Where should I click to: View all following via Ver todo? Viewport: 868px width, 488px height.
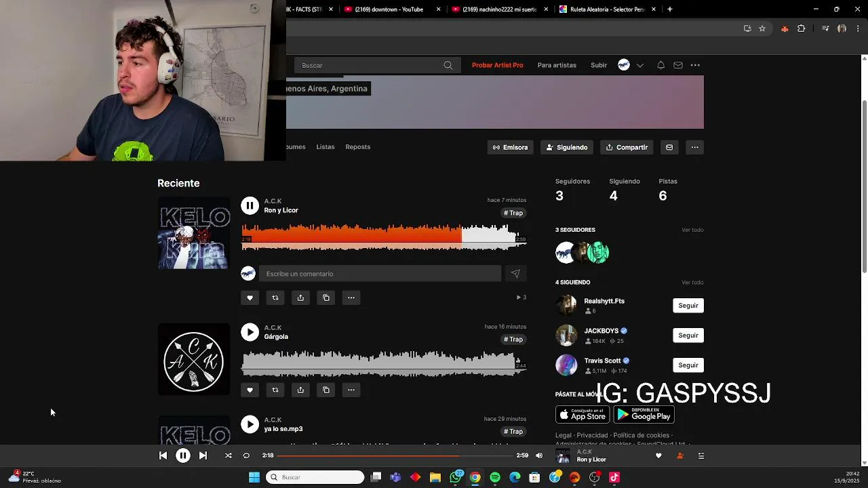(692, 283)
